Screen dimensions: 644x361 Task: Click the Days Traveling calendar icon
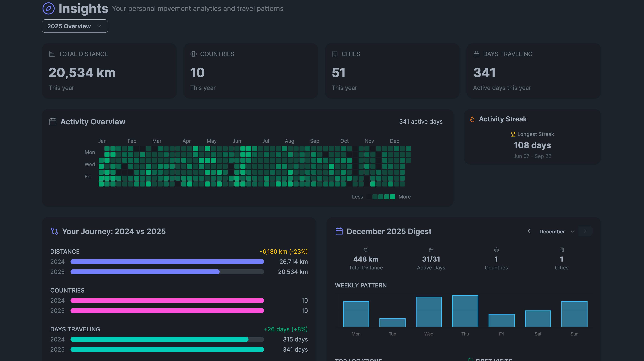476,54
